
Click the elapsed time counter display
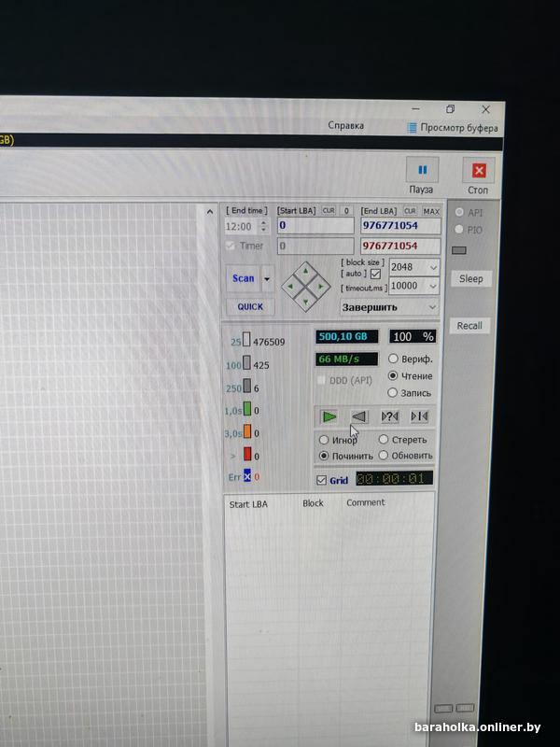click(394, 478)
